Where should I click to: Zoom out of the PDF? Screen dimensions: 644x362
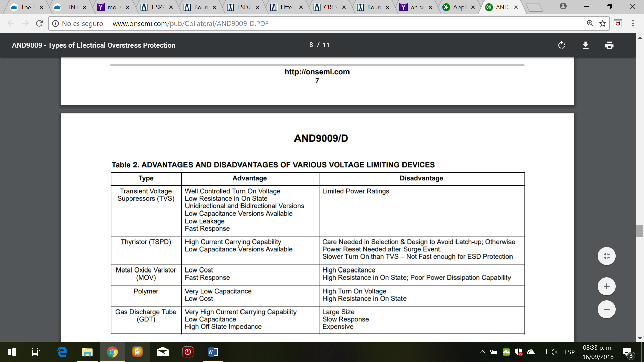click(x=606, y=309)
